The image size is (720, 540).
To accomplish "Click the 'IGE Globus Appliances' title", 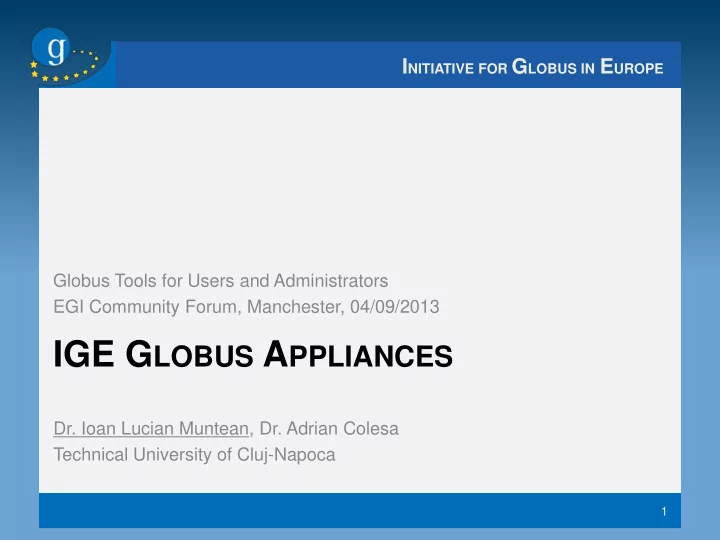I will (253, 354).
